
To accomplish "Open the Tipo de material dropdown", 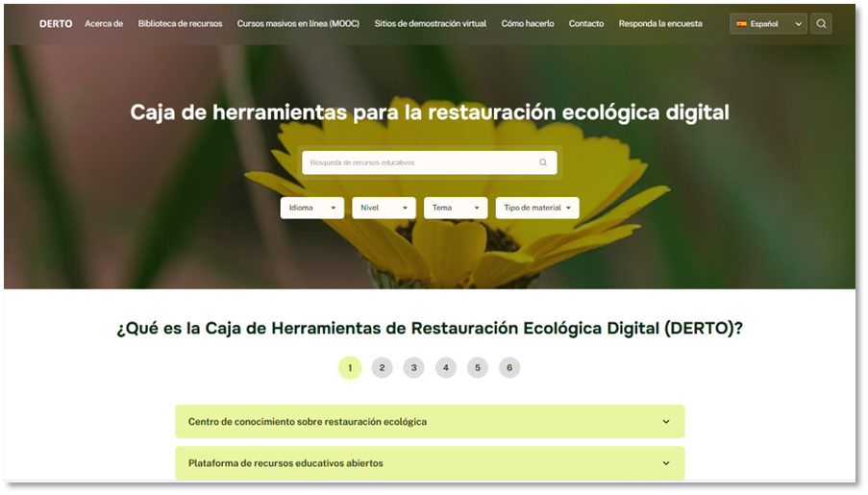I will coord(536,208).
